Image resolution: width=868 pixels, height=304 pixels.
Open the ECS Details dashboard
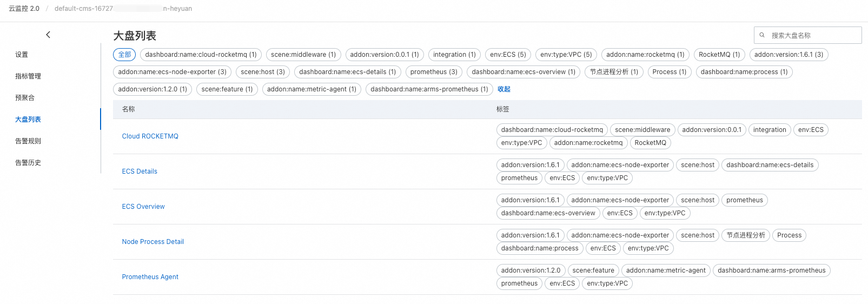point(140,171)
